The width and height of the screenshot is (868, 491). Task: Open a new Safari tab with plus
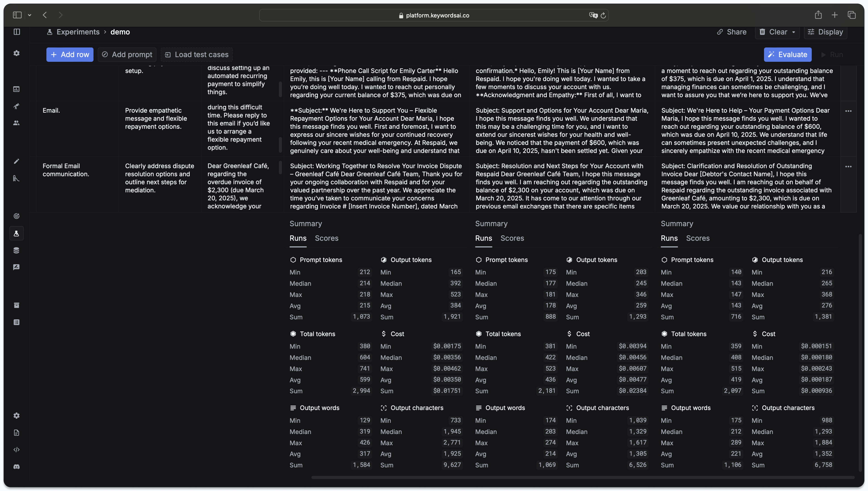click(835, 15)
